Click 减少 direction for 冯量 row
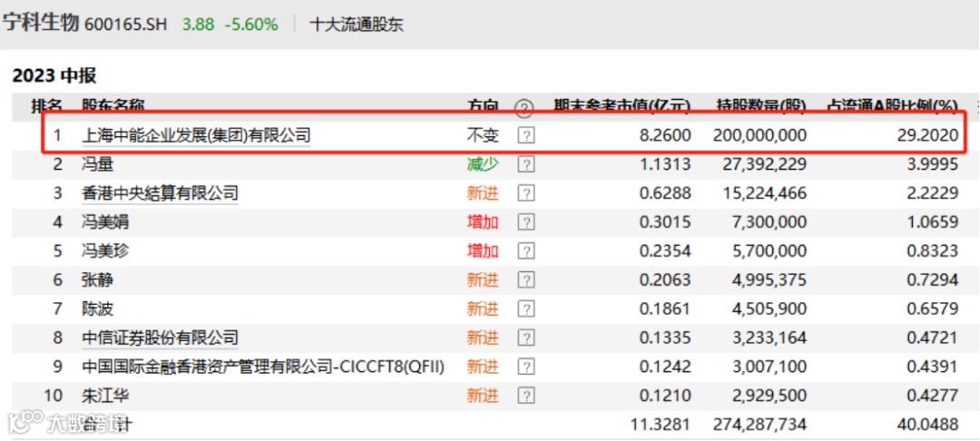The width and height of the screenshot is (980, 441). coord(483,164)
